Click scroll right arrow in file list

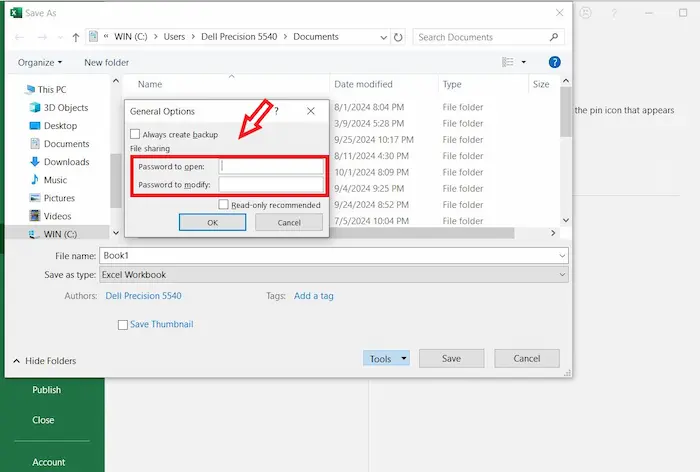(553, 233)
